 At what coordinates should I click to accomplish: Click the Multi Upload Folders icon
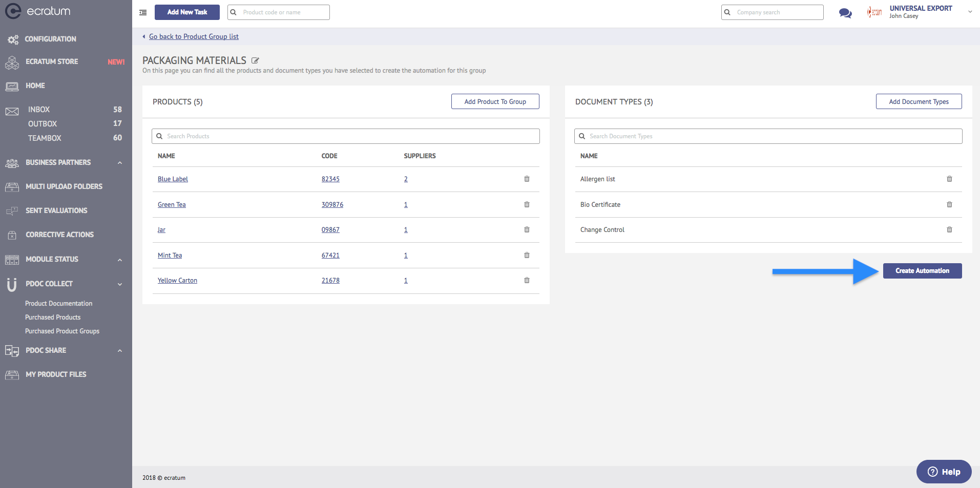point(12,187)
